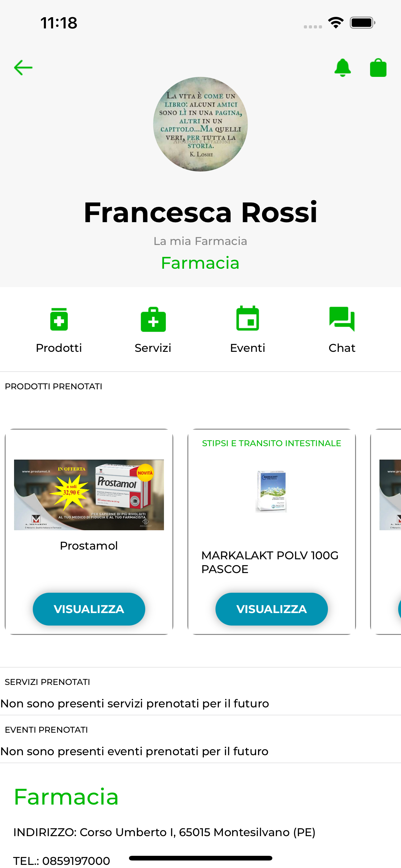Open the Chat bubbles icon
This screenshot has width=401, height=868.
pos(342,319)
